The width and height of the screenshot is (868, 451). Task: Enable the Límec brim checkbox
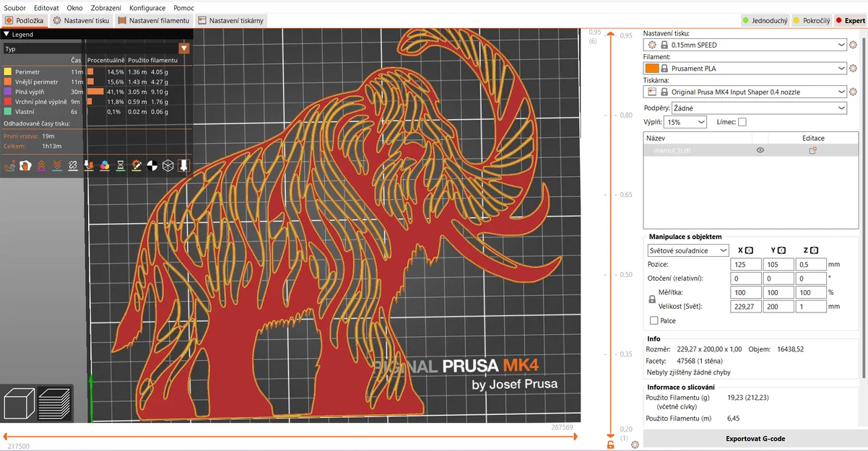click(x=742, y=122)
